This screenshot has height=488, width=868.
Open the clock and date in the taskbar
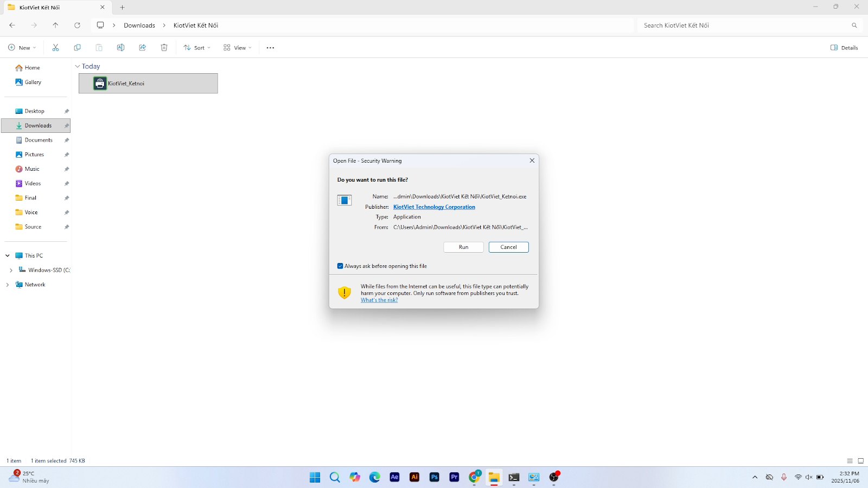(x=845, y=477)
